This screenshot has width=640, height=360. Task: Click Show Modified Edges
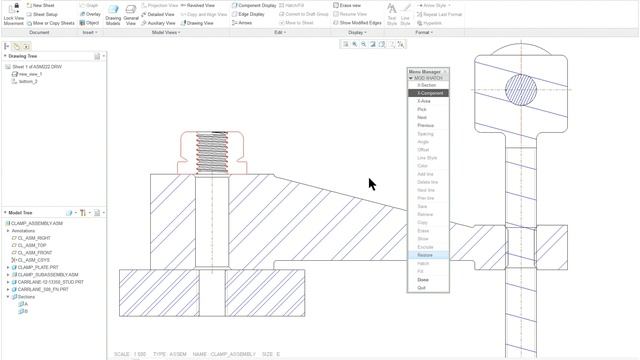[357, 23]
